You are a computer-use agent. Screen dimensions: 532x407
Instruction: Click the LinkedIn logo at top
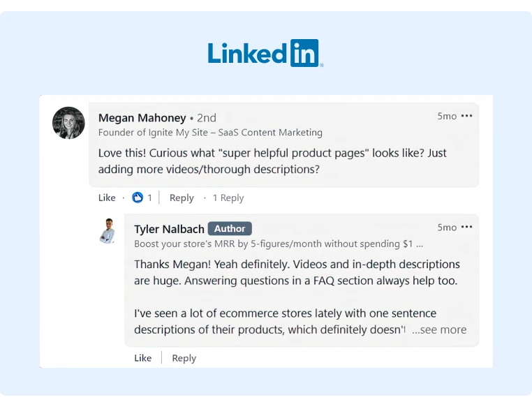click(265, 53)
